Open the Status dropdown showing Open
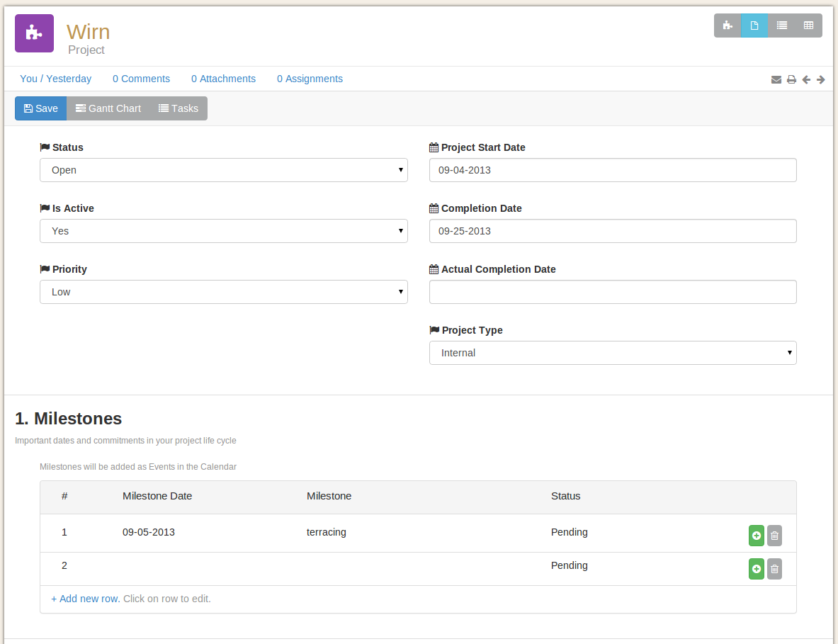 click(223, 170)
